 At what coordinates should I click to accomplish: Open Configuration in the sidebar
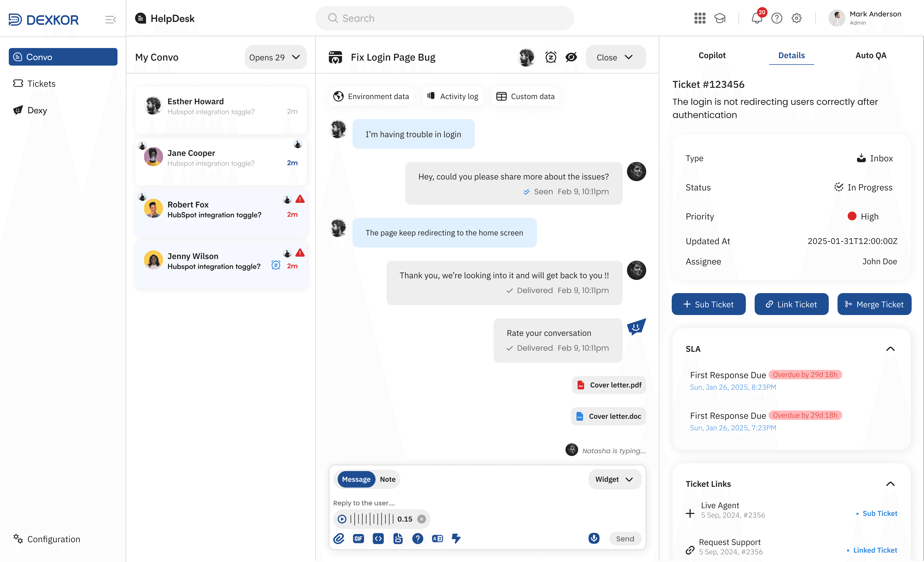[47, 539]
